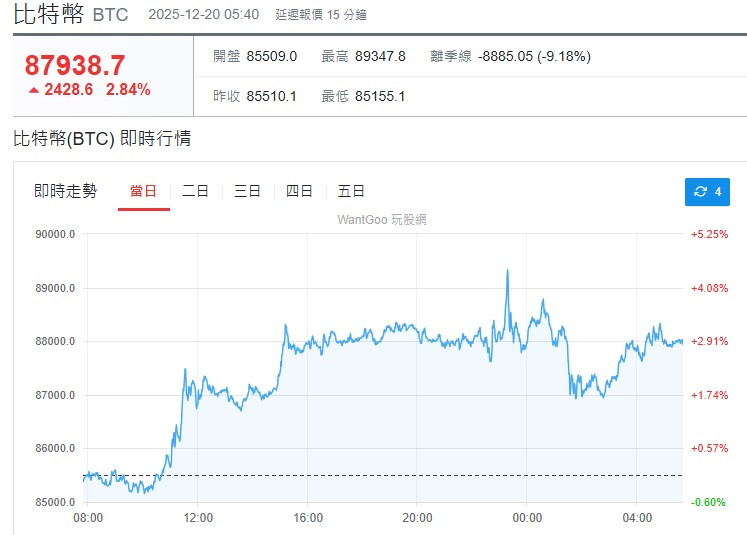Choose the 五日 chart tab
Screen dimensions: 747x535
[x=352, y=191]
